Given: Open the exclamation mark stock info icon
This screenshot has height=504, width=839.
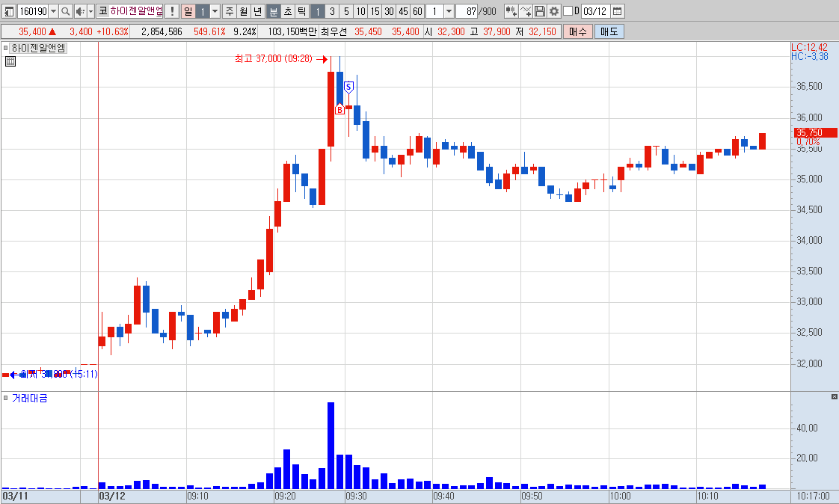Looking at the screenshot, I should [172, 11].
